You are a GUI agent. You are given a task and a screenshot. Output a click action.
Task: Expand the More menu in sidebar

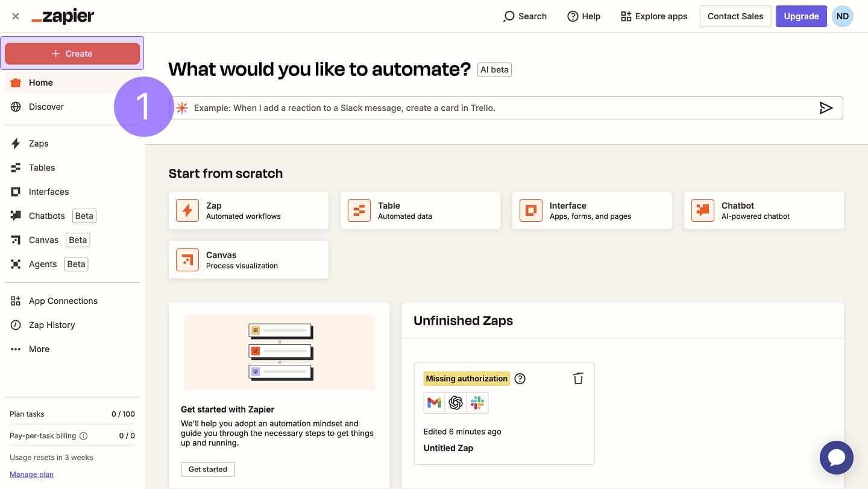point(72,349)
